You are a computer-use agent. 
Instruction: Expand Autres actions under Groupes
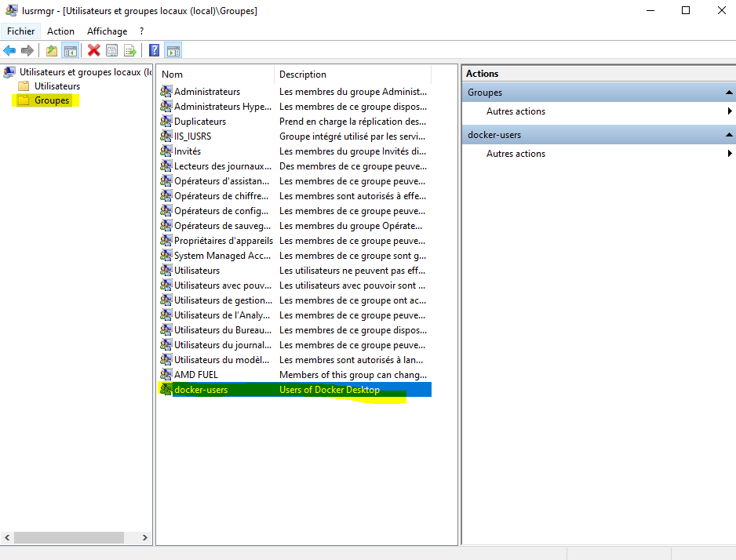pyautogui.click(x=516, y=111)
